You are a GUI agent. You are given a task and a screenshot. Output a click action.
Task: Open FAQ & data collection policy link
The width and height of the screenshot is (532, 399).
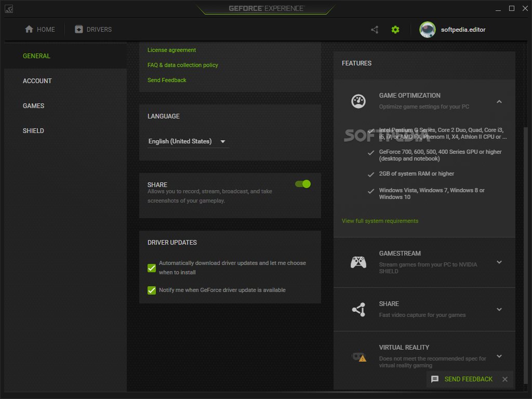click(182, 65)
